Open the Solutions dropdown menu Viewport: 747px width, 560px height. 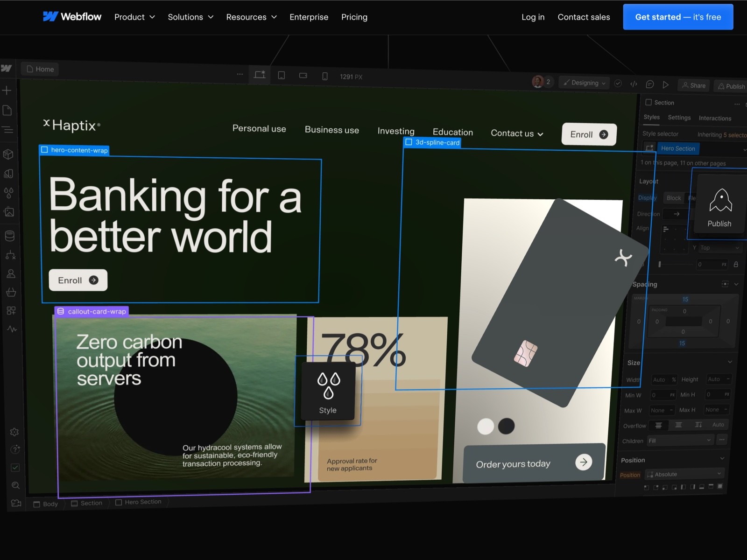pos(190,17)
